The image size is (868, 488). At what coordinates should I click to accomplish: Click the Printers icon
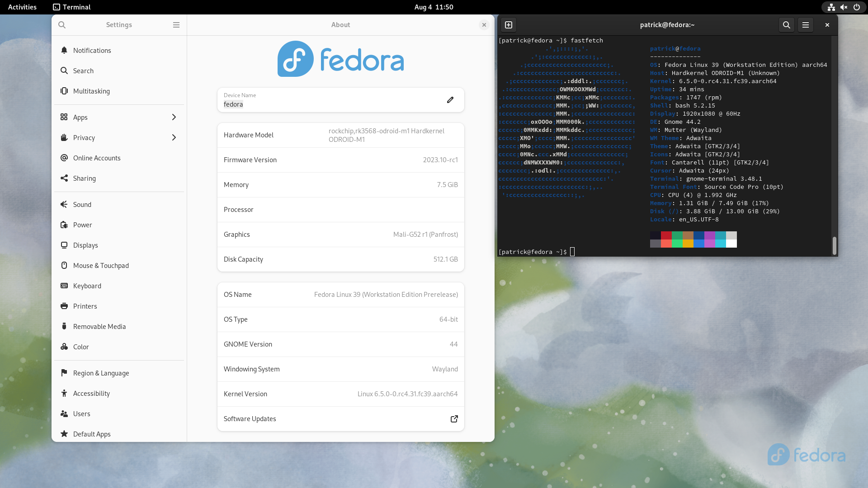pos(64,306)
